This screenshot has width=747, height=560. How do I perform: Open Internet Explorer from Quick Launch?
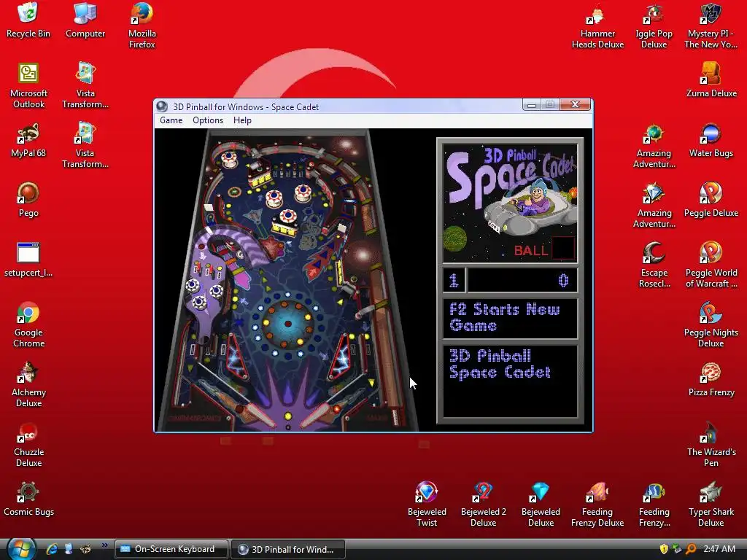[x=52, y=549]
